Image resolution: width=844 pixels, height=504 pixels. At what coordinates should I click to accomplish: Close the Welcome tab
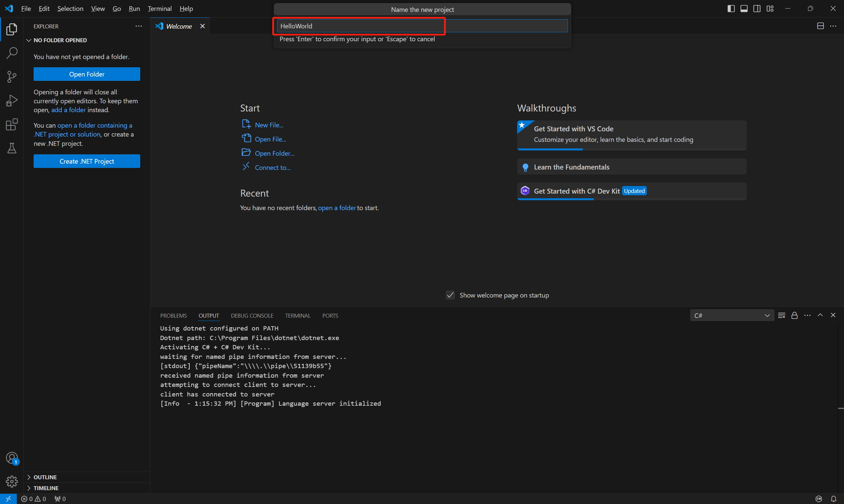[203, 26]
